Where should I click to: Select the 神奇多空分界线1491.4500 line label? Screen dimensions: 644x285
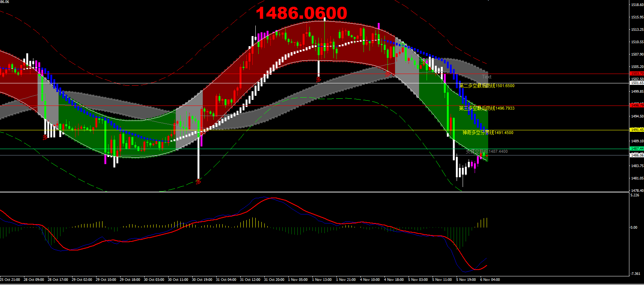coord(488,133)
